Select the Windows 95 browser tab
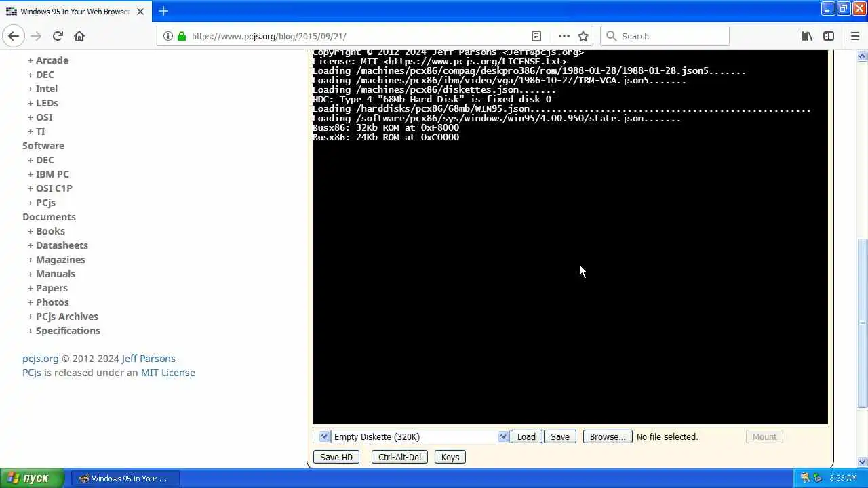This screenshot has height=488, width=868. coord(75,12)
